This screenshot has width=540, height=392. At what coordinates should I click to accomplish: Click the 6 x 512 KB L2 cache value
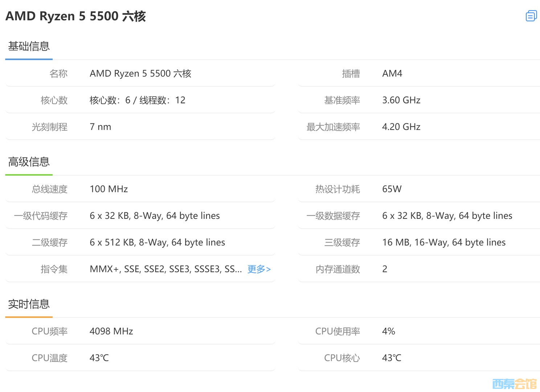pyautogui.click(x=157, y=242)
